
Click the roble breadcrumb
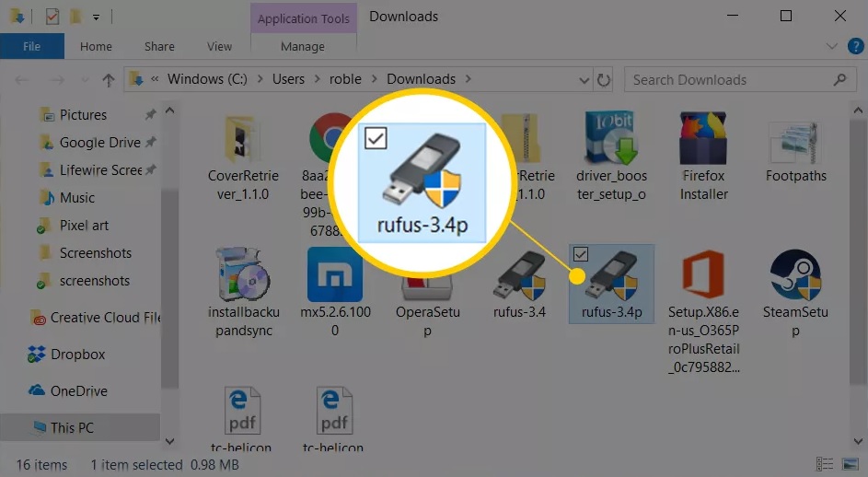click(x=345, y=79)
